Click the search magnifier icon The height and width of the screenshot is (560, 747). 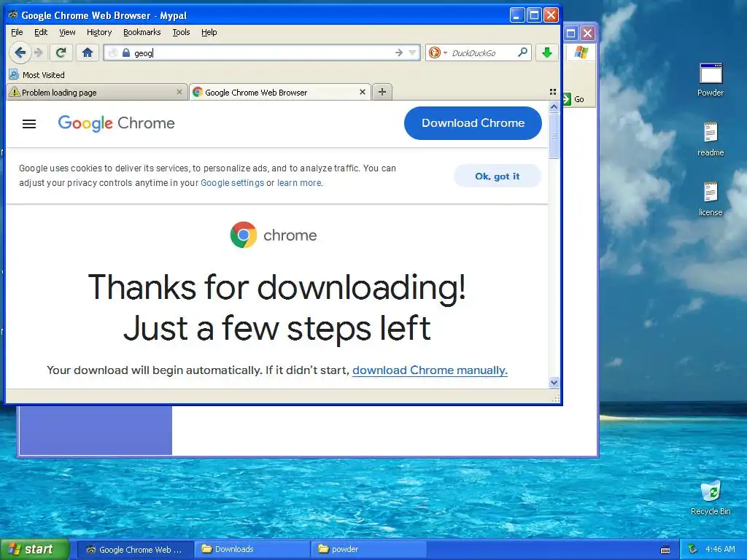click(522, 52)
